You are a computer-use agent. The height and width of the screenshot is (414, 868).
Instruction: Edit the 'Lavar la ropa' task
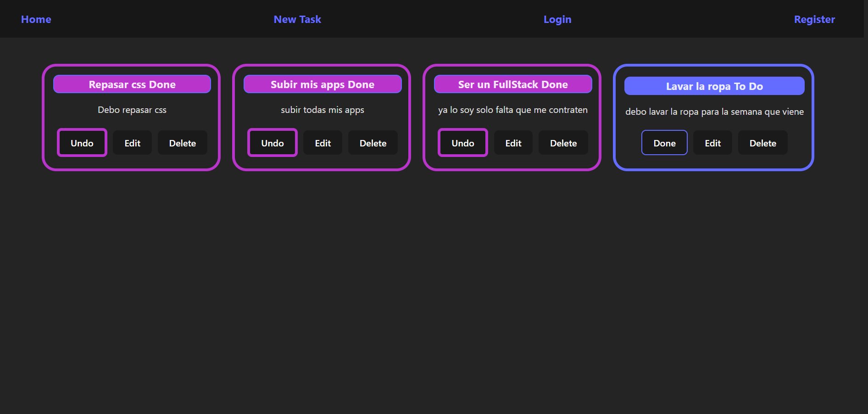[712, 143]
